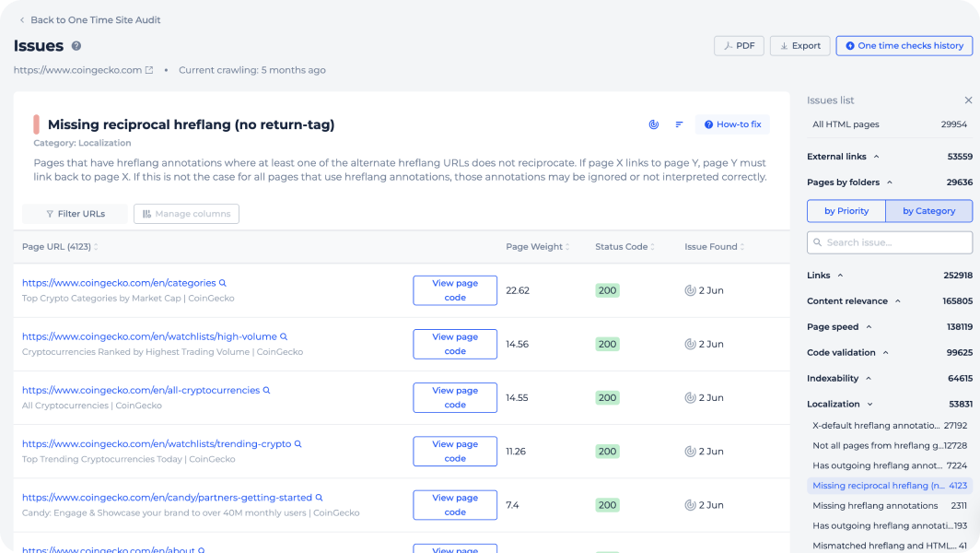The height and width of the screenshot is (553, 980).
Task: Collapse the Page speed category
Action: tap(869, 326)
